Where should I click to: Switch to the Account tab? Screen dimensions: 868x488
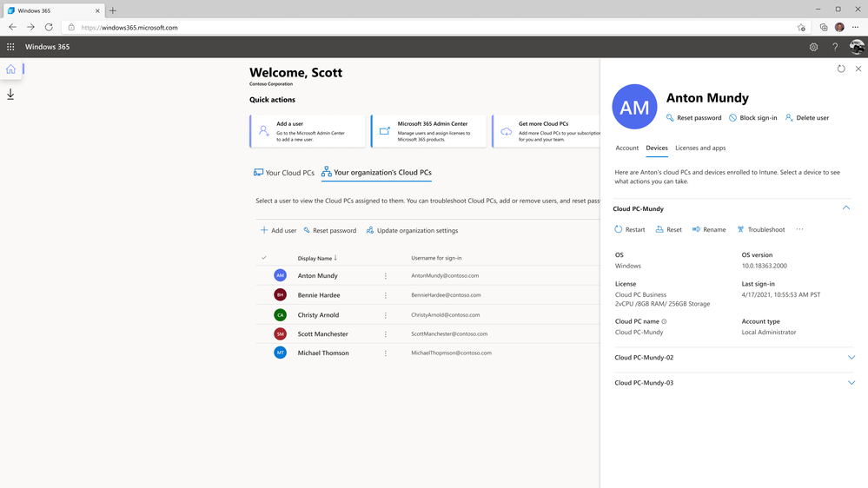pyautogui.click(x=626, y=148)
